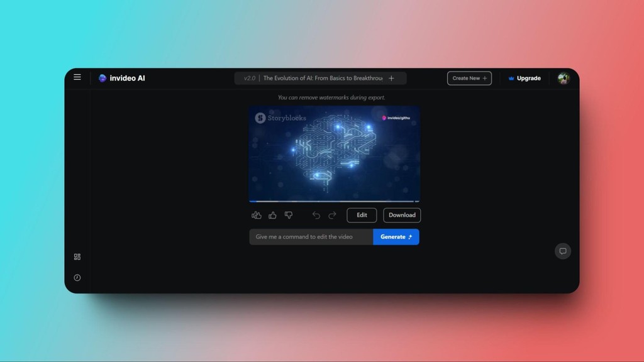Undo the last edit
Screen dimensions: 644x362
point(316,215)
